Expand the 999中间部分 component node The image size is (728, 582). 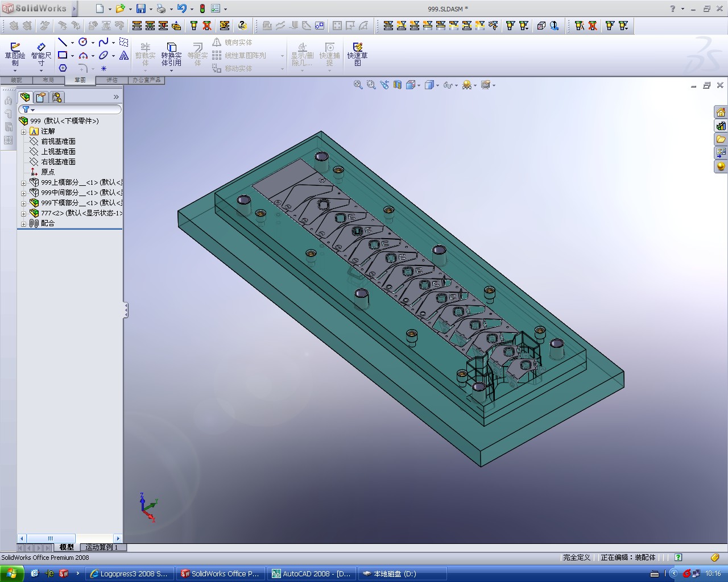[x=23, y=193]
